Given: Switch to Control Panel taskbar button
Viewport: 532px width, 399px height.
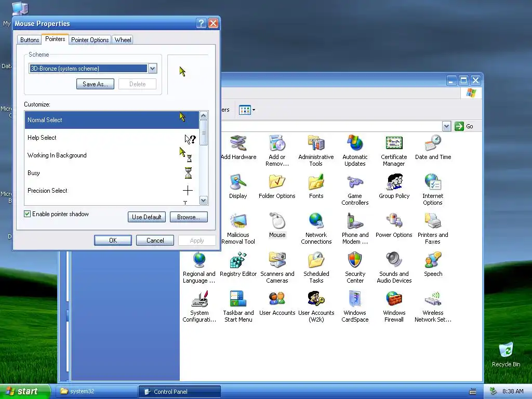Looking at the screenshot, I should (x=179, y=391).
